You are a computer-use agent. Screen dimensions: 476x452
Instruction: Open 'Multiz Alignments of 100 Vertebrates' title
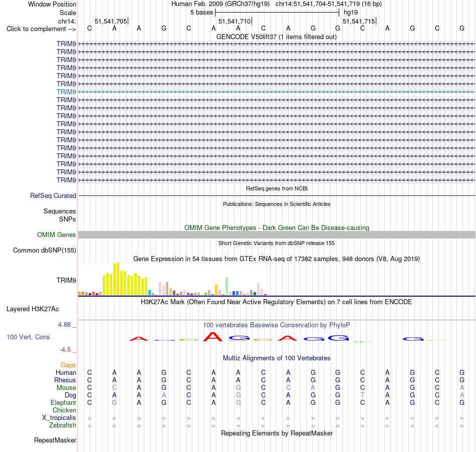(277, 358)
